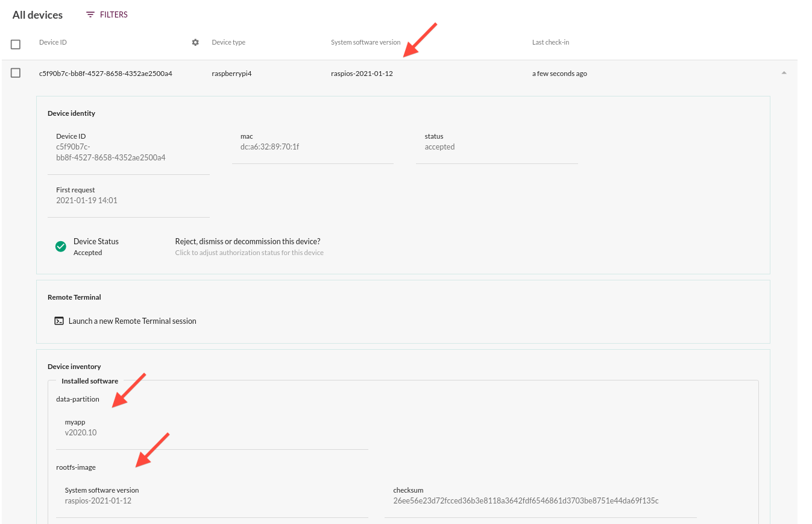The height and width of the screenshot is (524, 812).
Task: Click raspios-2021-01-12 under rootfs-image
Action: click(98, 500)
